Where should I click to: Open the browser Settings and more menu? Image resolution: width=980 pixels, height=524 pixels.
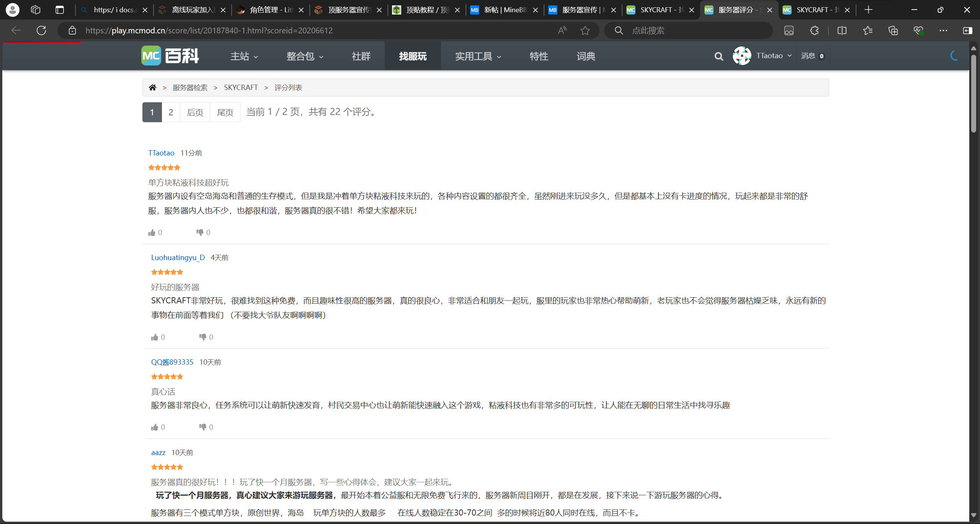943,30
